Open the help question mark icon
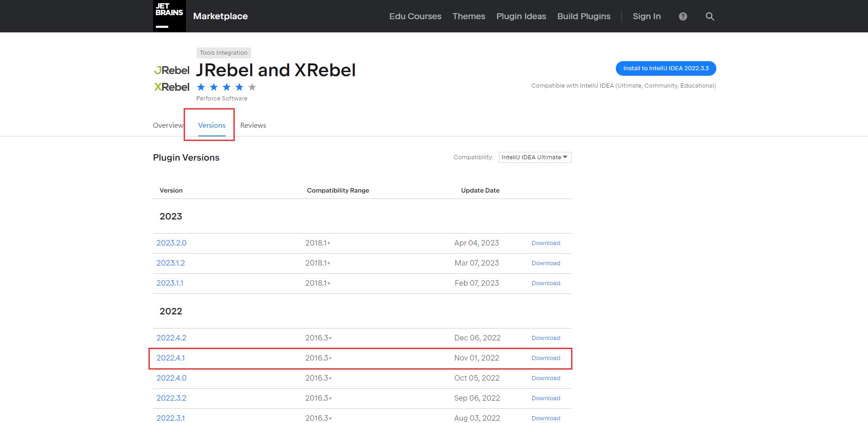Screen dimensions: 868x423 683,16
